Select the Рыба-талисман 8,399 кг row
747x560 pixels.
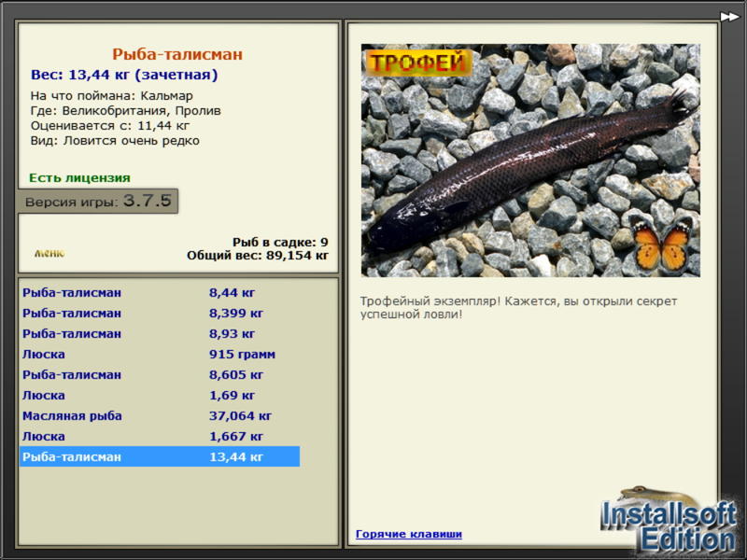click(x=160, y=313)
